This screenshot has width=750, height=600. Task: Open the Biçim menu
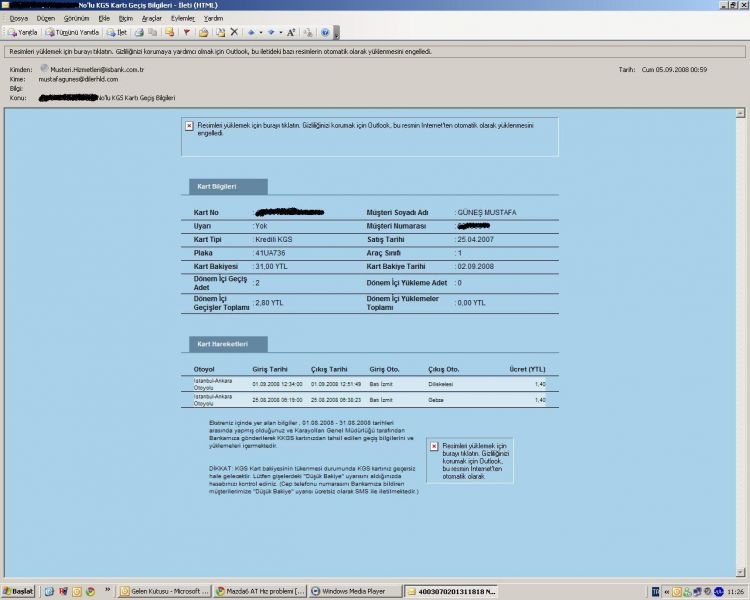(126, 18)
